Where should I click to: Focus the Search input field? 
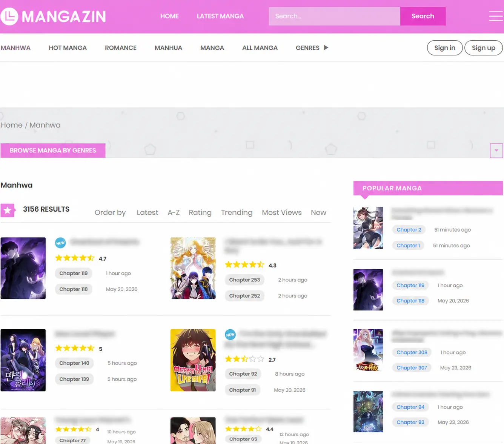tap(334, 16)
